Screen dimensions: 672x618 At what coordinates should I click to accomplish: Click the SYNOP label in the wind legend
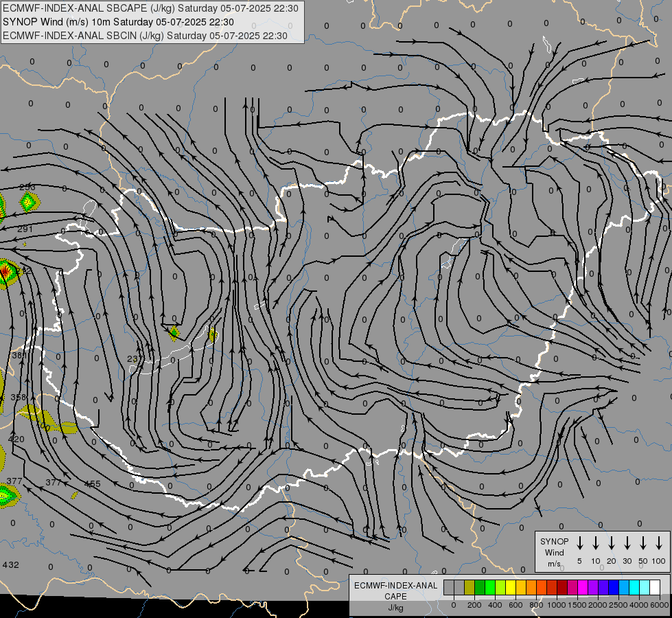(554, 541)
